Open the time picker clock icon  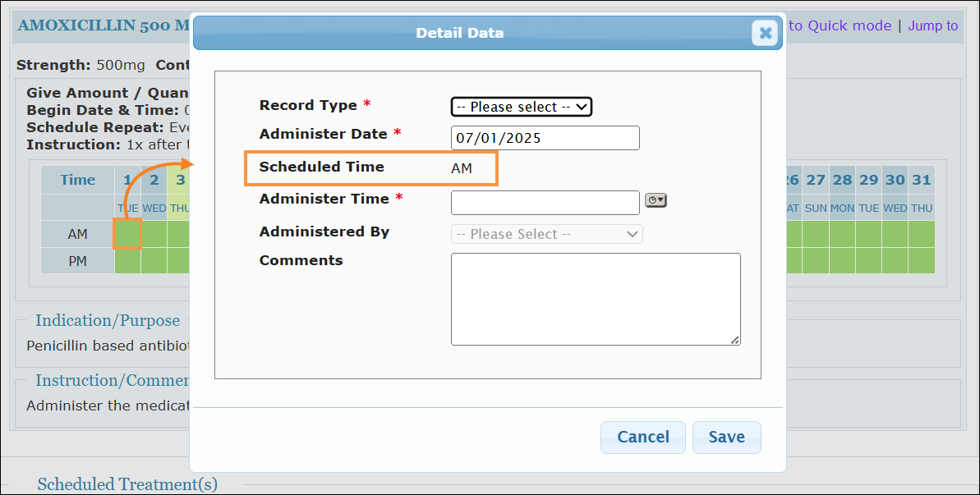tap(656, 200)
